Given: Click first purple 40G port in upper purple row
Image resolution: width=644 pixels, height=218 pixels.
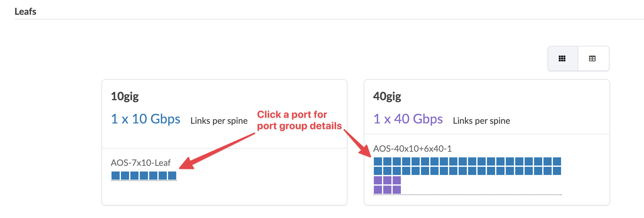Looking at the screenshot, I should (378, 180).
